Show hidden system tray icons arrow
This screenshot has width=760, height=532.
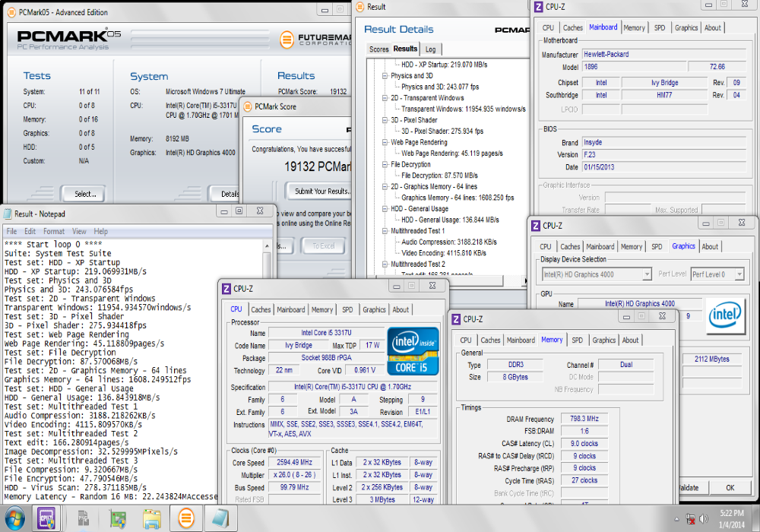click(676, 519)
